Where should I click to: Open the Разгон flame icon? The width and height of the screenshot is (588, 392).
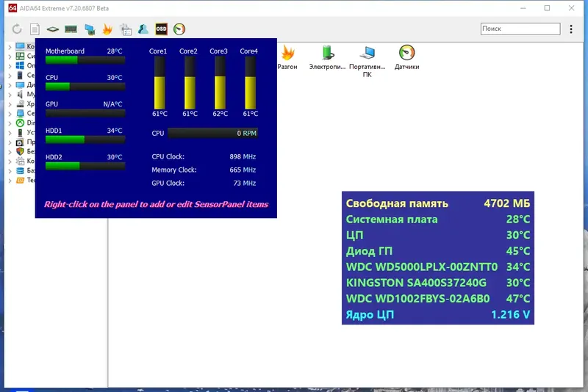(287, 53)
